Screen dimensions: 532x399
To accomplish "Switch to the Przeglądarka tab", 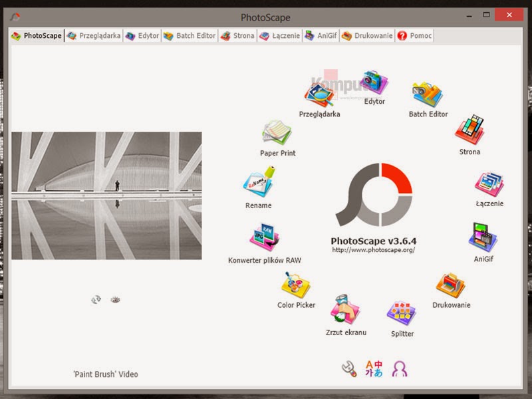I will [94, 36].
